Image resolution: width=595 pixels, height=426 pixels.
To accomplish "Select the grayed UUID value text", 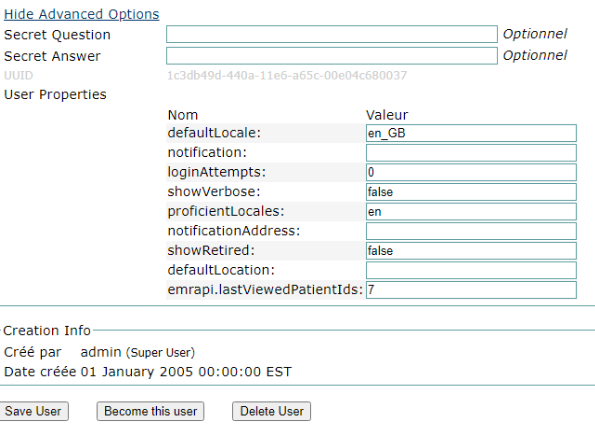I will 287,75.
